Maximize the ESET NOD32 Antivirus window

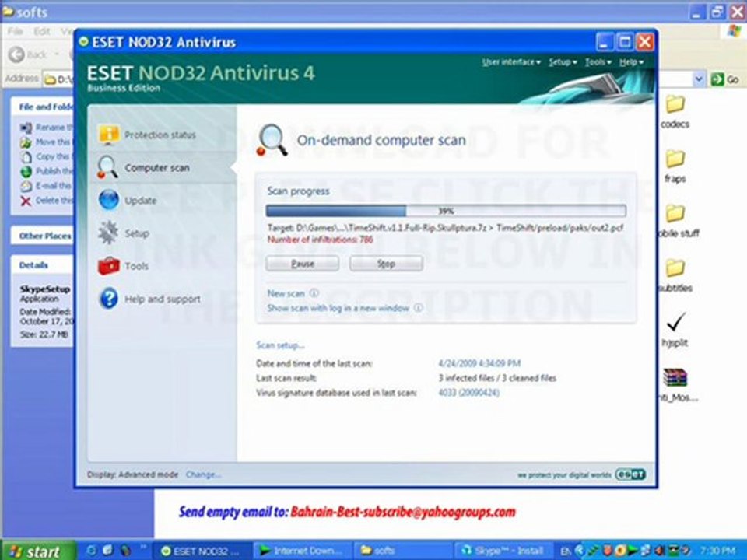click(x=625, y=42)
